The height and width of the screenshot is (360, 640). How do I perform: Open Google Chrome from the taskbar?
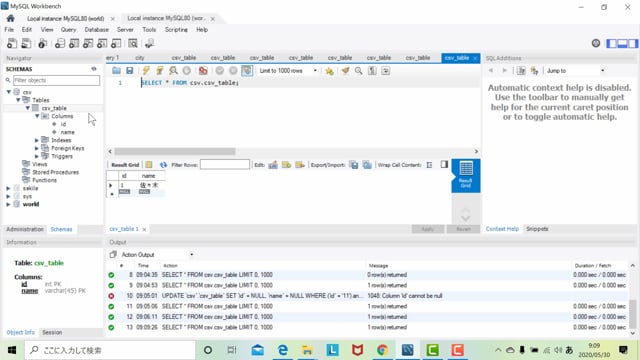(382, 350)
